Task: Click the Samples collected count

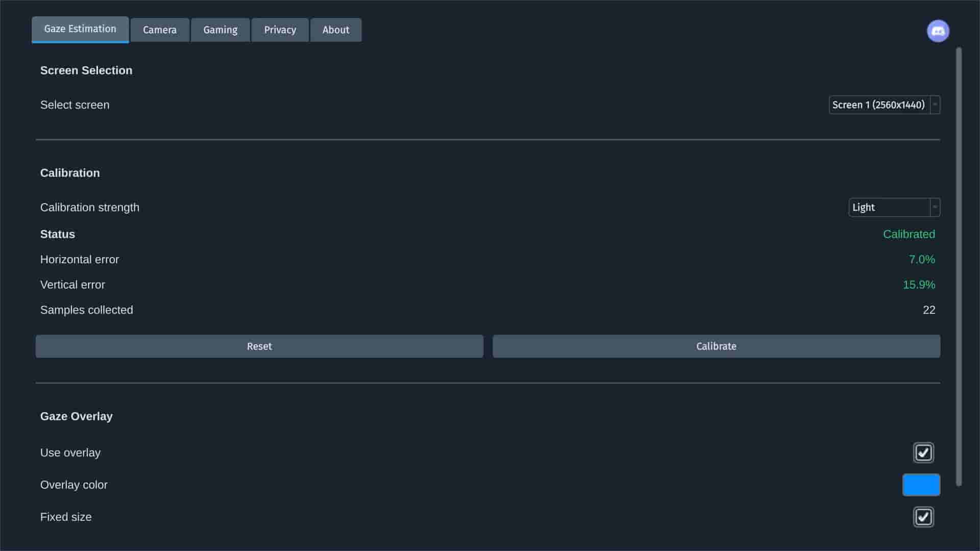Action: point(928,310)
